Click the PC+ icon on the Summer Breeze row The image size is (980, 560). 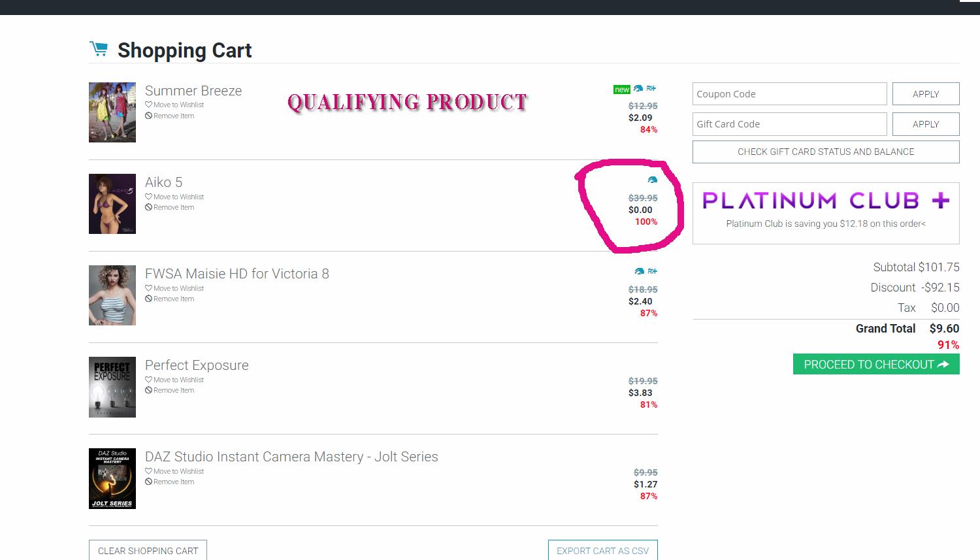[x=651, y=88]
